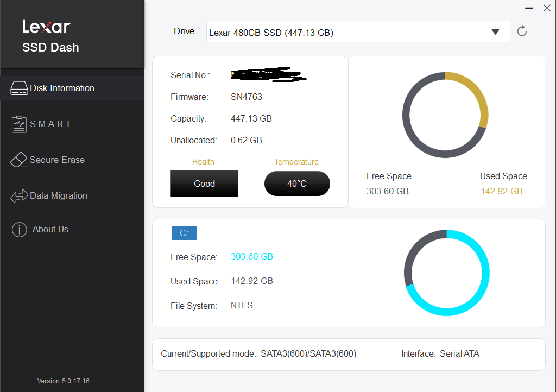Click unallocated value 0.62 GB
The width and height of the screenshot is (556, 392).
[246, 141]
